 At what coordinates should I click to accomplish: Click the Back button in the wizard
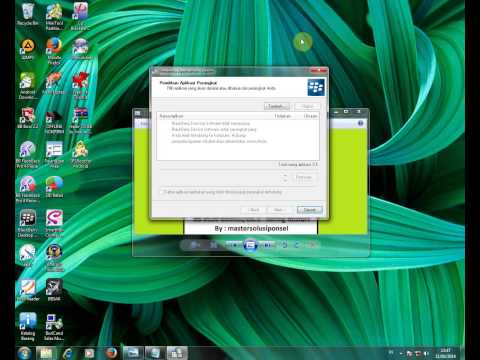[x=254, y=210]
